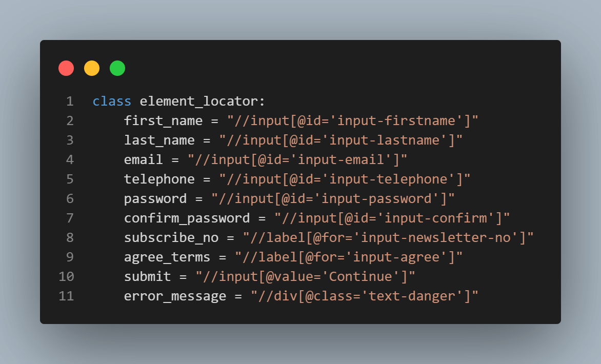Click line number 7 in gutter
Screen dimensions: 601x364
tap(70, 218)
